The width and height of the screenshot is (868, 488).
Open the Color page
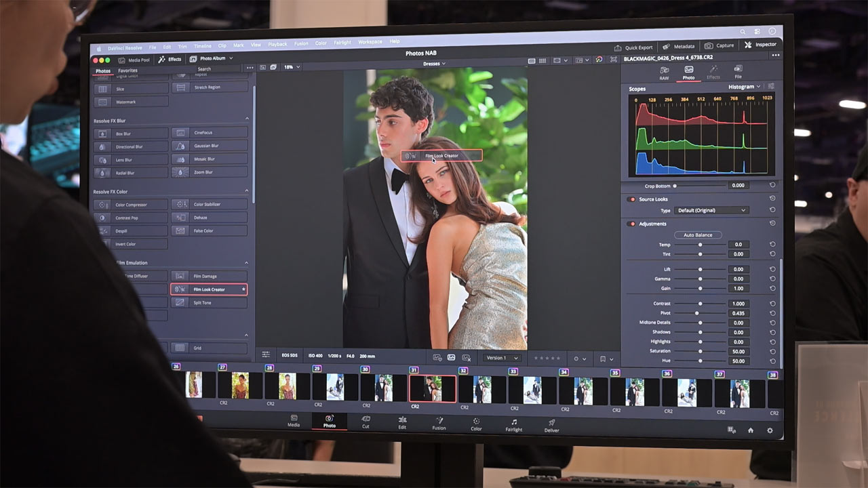pyautogui.click(x=476, y=424)
